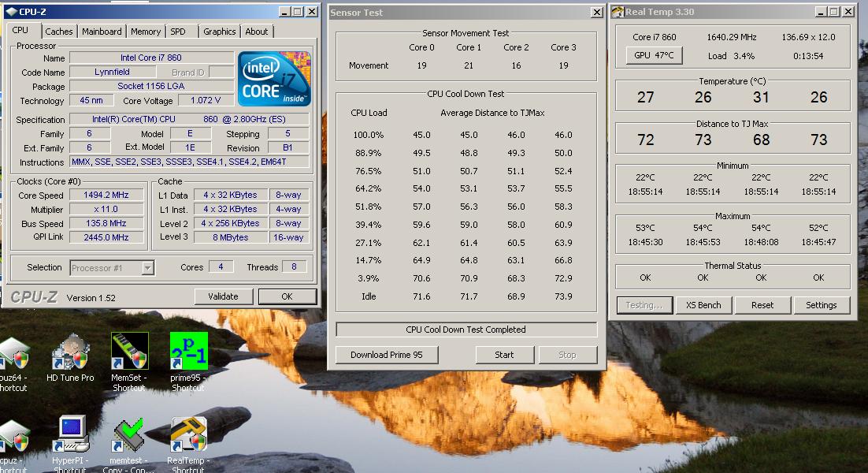Click the 'CPU Cool Down Test Completed' status
This screenshot has height=473, width=868.
point(466,330)
